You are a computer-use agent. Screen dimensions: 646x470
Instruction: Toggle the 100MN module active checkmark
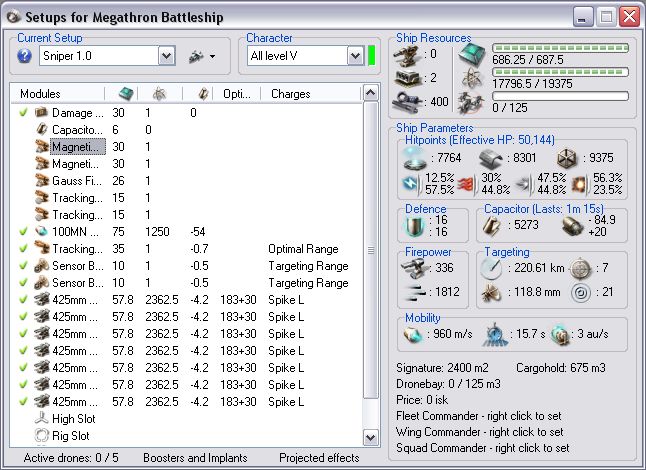(x=23, y=231)
